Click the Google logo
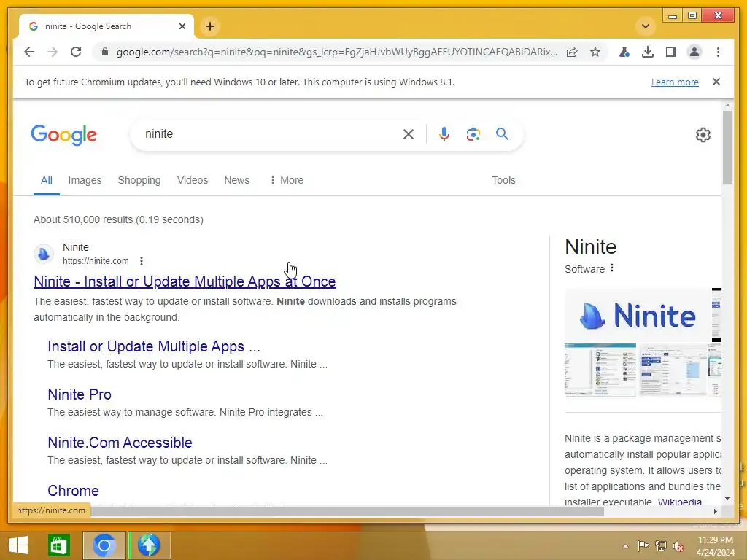Viewport: 747px width, 560px height. coord(64,135)
